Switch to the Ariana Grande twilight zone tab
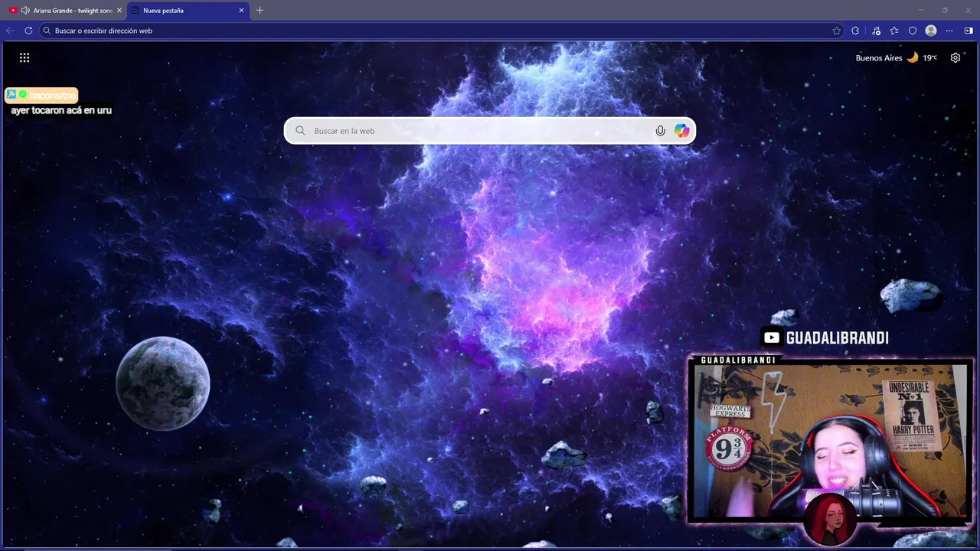 point(64,11)
